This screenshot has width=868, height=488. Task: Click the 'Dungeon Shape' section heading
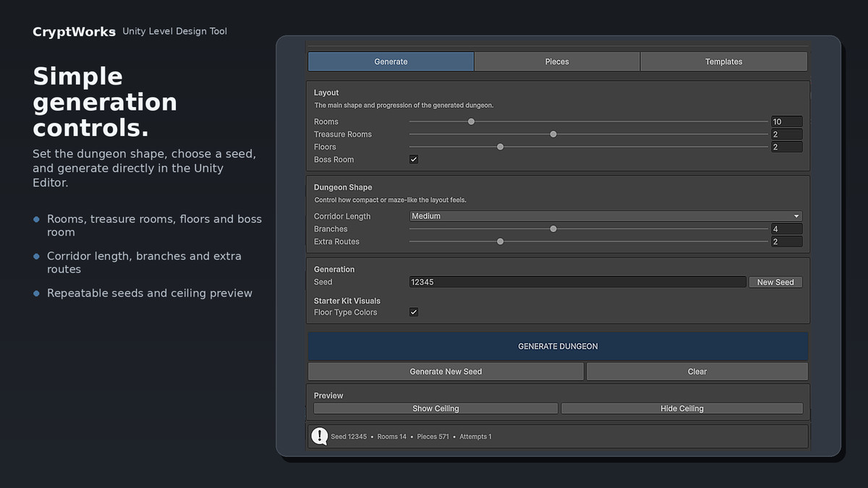(343, 187)
